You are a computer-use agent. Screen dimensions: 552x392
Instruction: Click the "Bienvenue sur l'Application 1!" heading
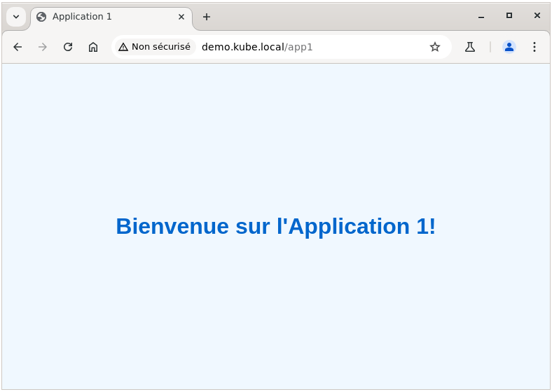pos(275,226)
